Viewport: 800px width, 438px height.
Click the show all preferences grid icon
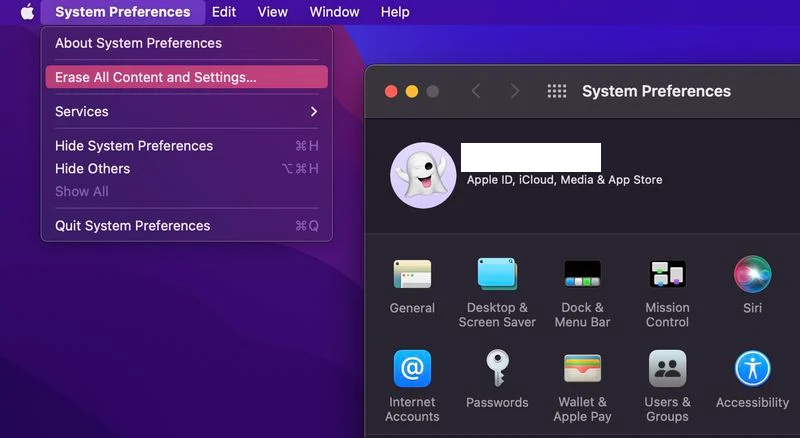click(557, 91)
